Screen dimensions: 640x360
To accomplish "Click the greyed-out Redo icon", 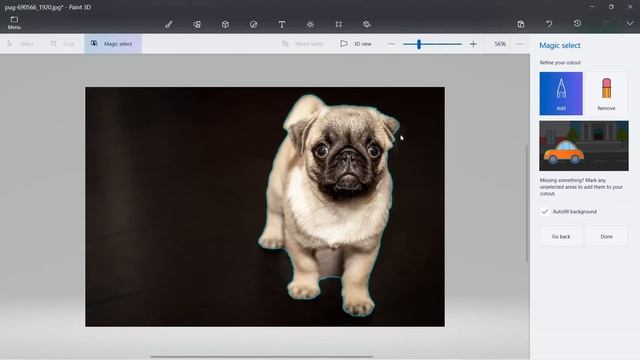I will (x=606, y=24).
